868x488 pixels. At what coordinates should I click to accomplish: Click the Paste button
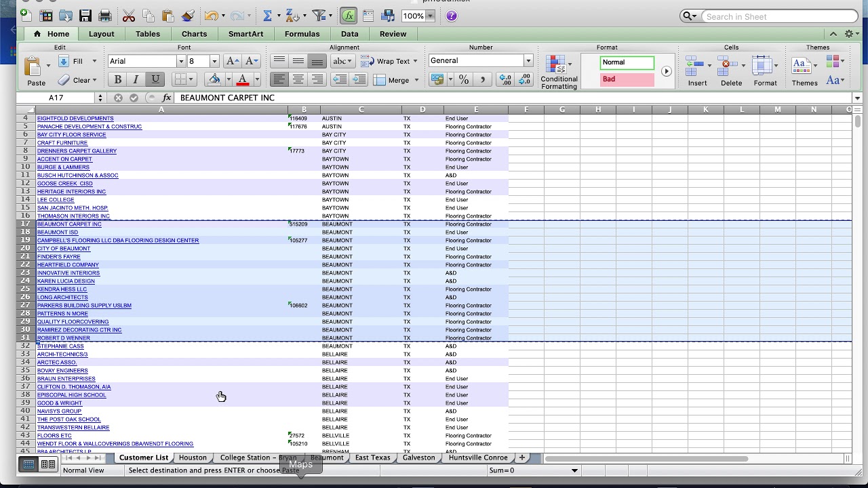tap(36, 71)
